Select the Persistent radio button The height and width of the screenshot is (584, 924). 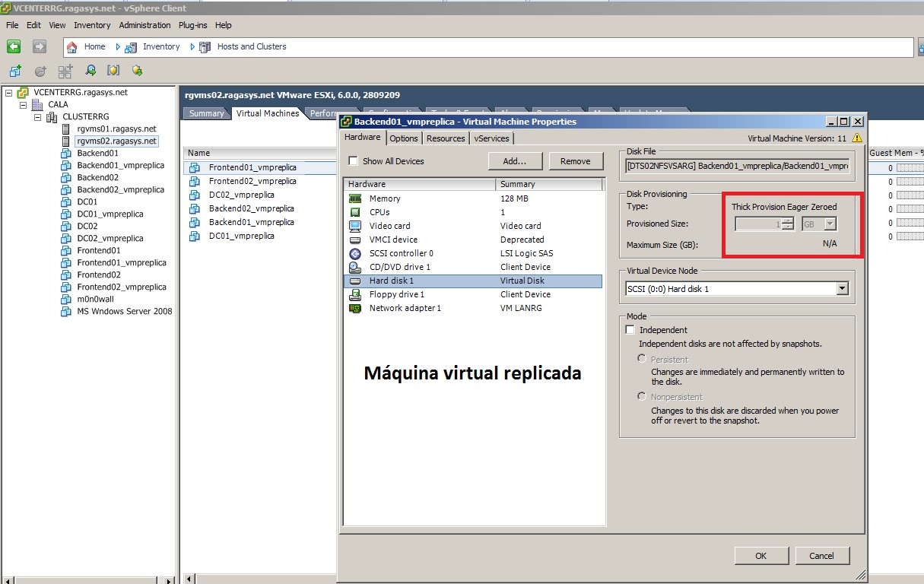643,359
